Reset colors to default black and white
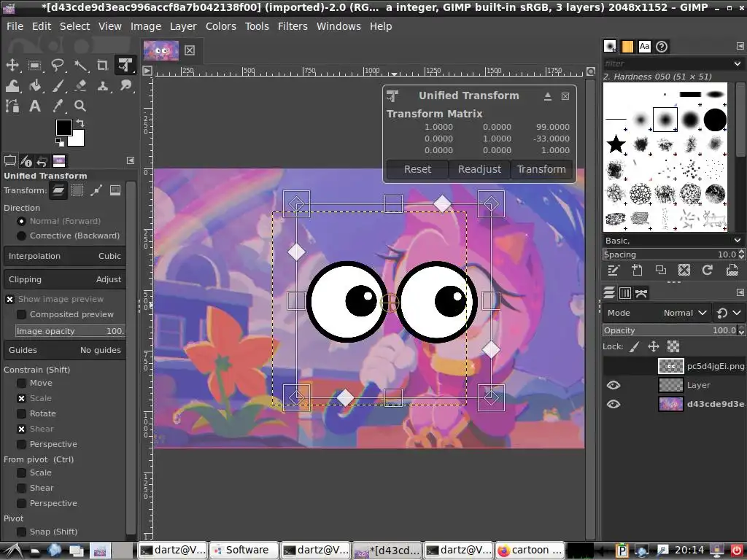Image resolution: width=747 pixels, height=560 pixels. pyautogui.click(x=60, y=142)
